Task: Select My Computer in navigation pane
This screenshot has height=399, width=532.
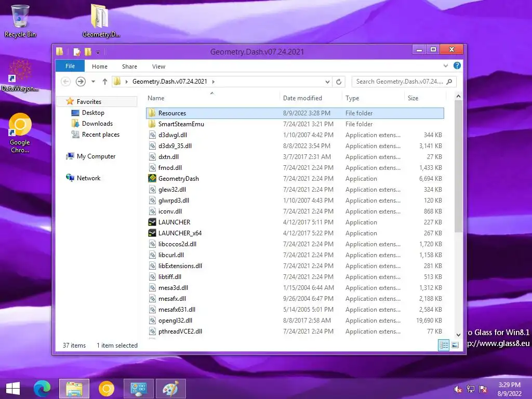Action: (96, 156)
